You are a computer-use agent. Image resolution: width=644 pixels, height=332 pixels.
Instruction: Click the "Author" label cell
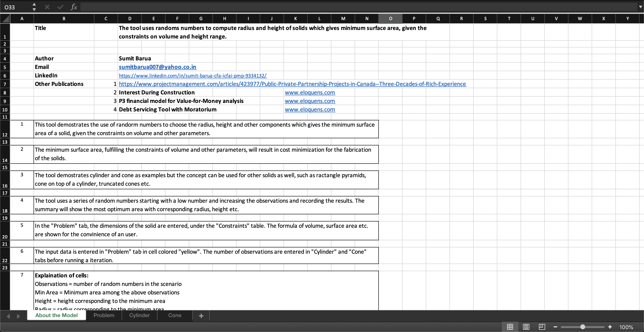(64, 58)
